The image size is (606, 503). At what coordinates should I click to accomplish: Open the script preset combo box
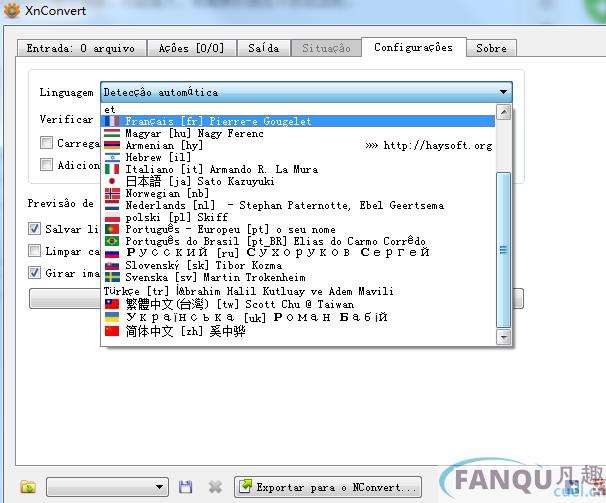(107, 487)
